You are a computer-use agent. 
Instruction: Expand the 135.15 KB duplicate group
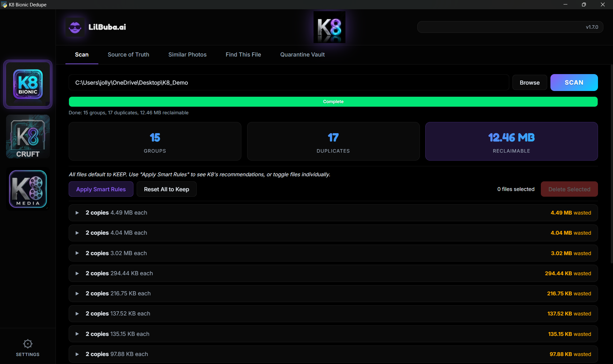77,334
